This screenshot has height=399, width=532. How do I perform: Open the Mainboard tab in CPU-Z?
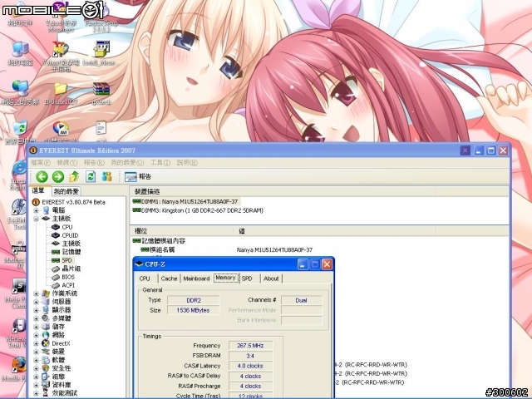(196, 278)
